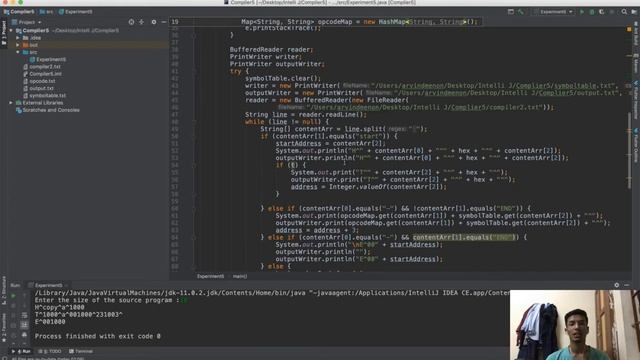Expand External Libraries node
The image size is (640, 360).
(11, 103)
